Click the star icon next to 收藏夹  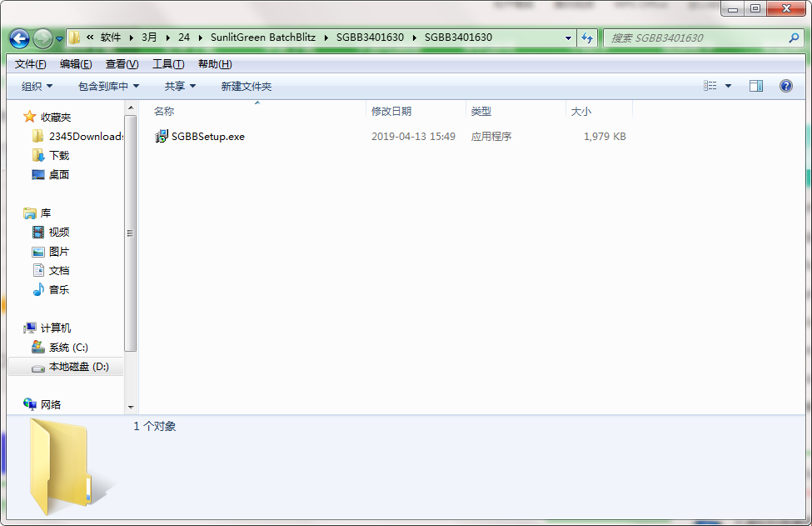click(29, 117)
